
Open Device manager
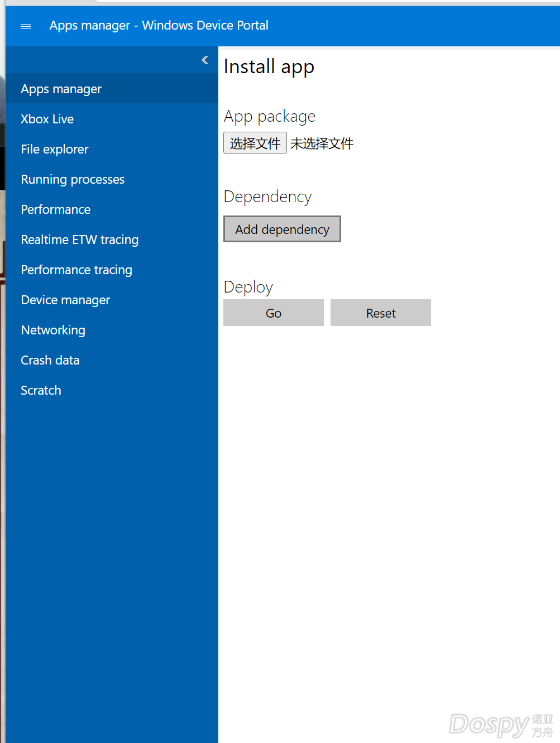coord(65,300)
